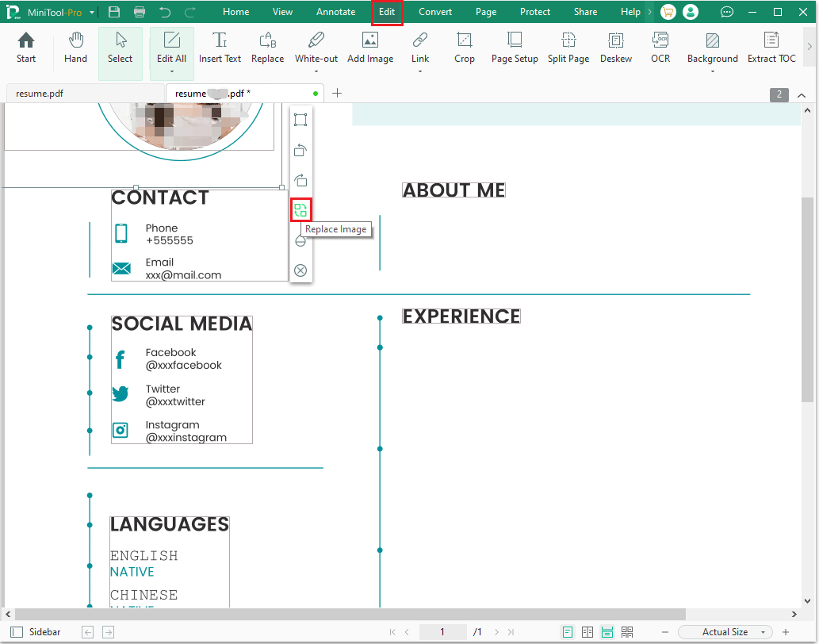Show more menu tabs chevron
This screenshot has width=819, height=644.
(650, 12)
